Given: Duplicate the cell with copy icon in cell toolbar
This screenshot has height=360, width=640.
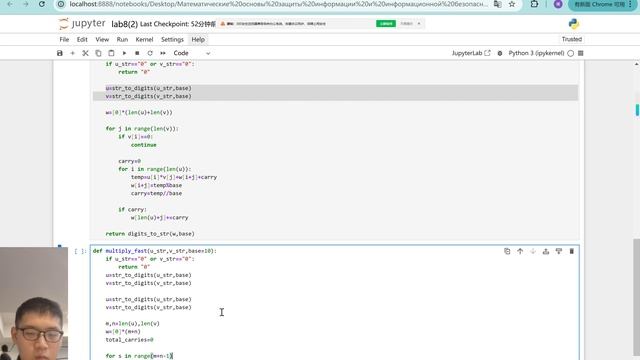Looking at the screenshot, I should [507, 251].
